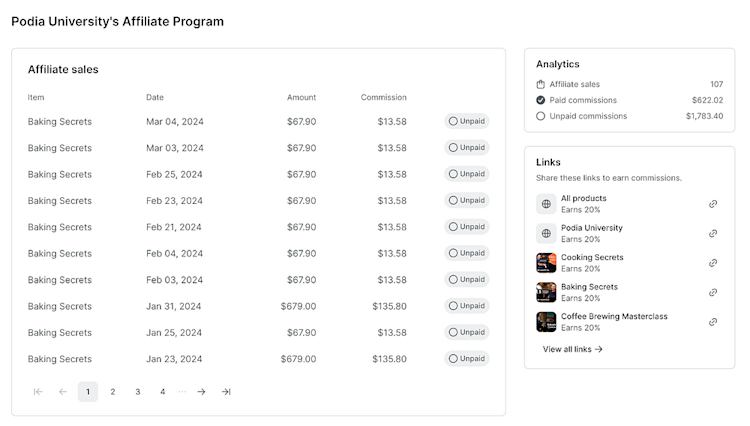Copy the Coffee Brewing Masterclass link icon
This screenshot has width=750, height=426.
[x=713, y=322]
